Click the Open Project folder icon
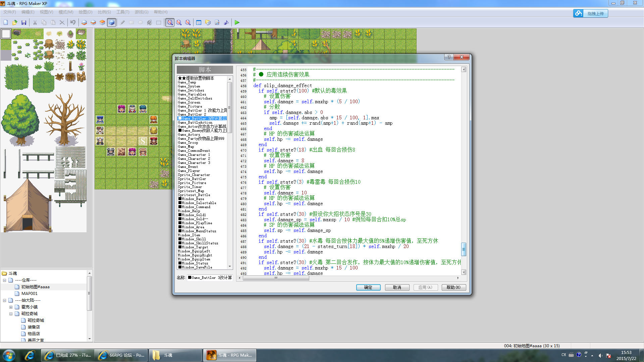Viewport: 644px width, 362px height. point(15,22)
